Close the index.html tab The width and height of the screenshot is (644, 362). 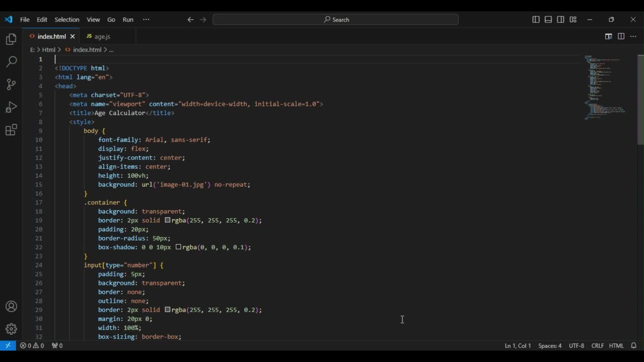[72, 37]
